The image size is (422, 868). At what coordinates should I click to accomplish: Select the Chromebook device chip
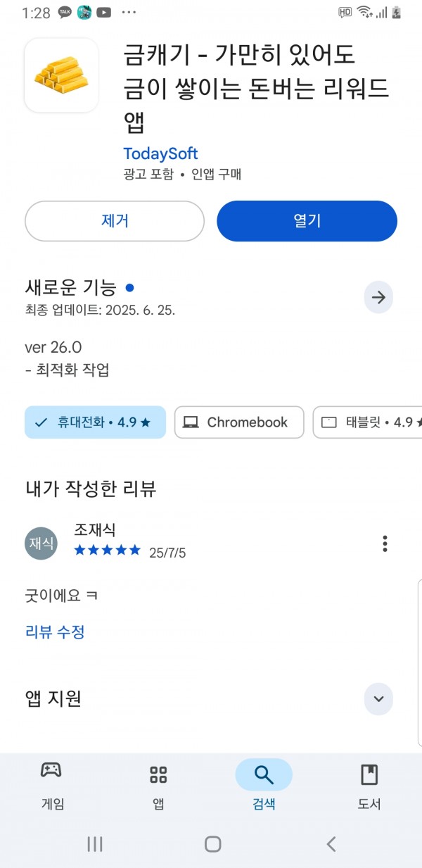click(x=239, y=422)
